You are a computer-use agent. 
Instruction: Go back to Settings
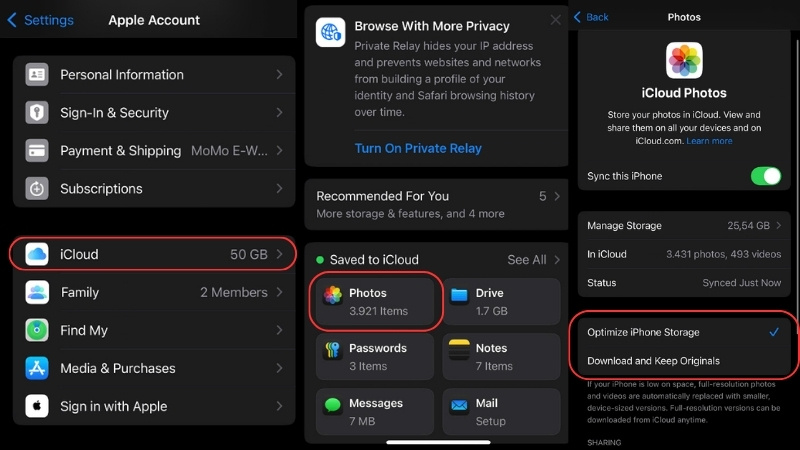41,20
